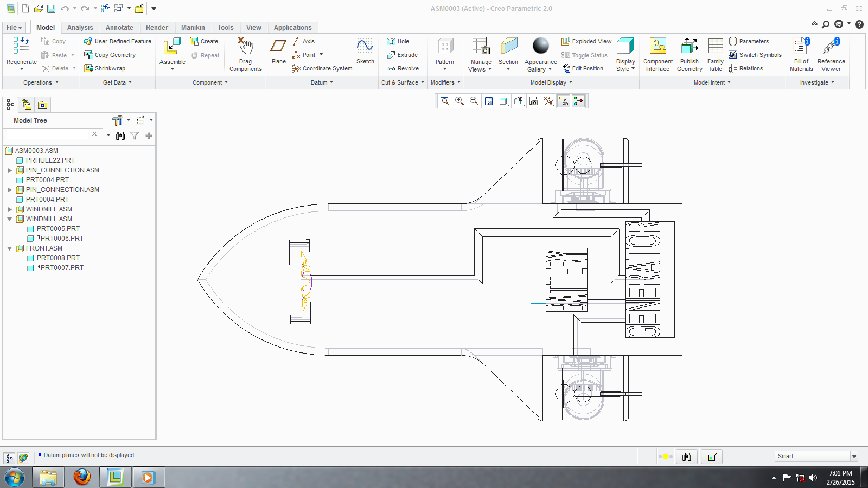Switch to the Applications tab
Screen dimensions: 868x488
tap(292, 28)
